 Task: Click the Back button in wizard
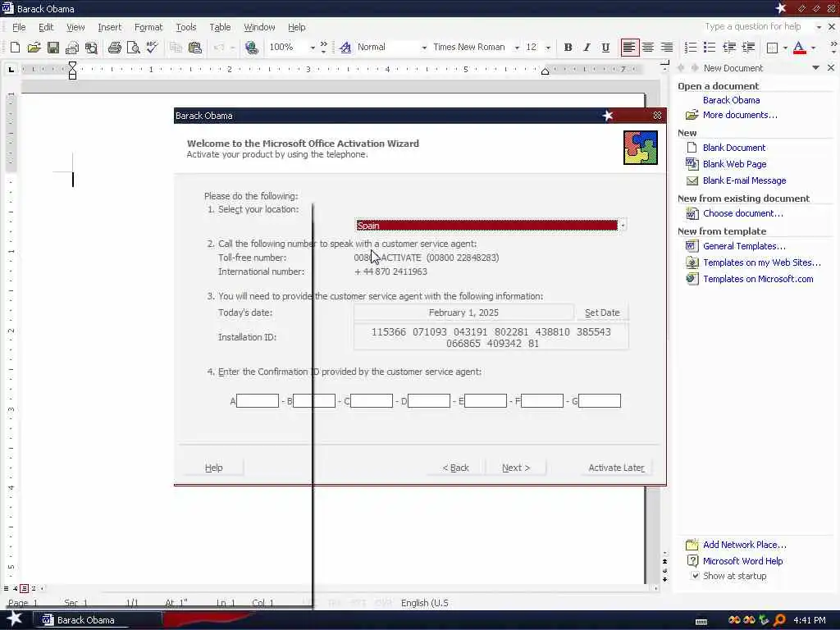point(455,468)
